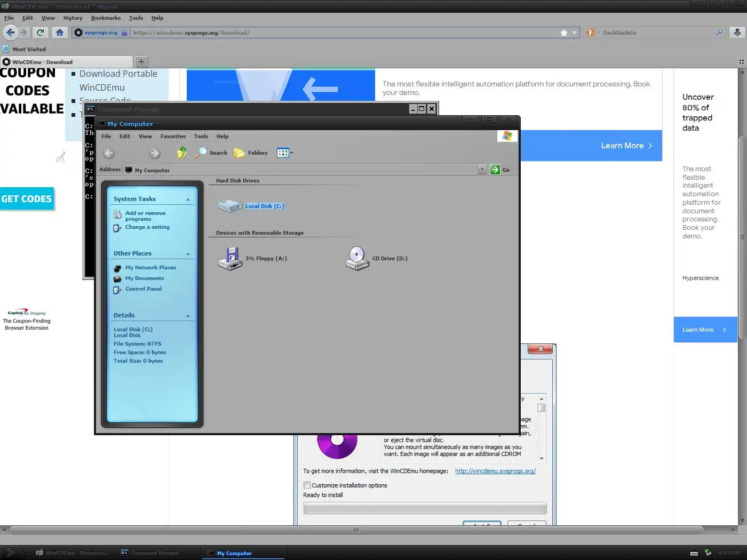The width and height of the screenshot is (747, 560).
Task: Click the keyboard icon in system tray
Action: (694, 553)
